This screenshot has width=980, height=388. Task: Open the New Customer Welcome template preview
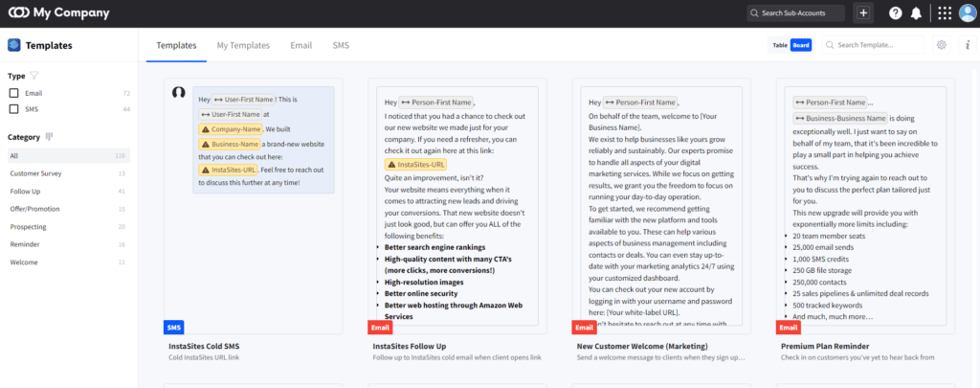click(661, 206)
